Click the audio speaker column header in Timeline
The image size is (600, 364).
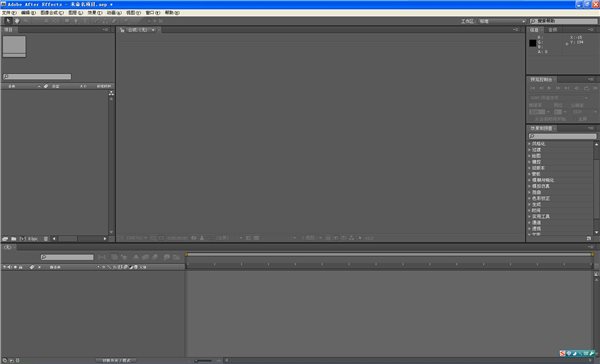coord(10,267)
